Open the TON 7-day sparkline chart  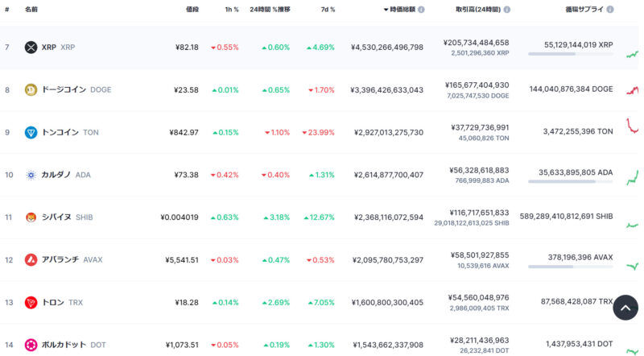point(632,126)
